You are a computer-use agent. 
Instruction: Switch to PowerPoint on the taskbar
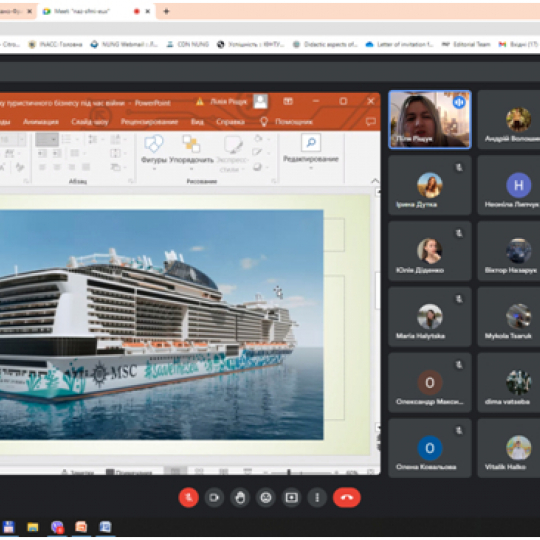click(81, 527)
